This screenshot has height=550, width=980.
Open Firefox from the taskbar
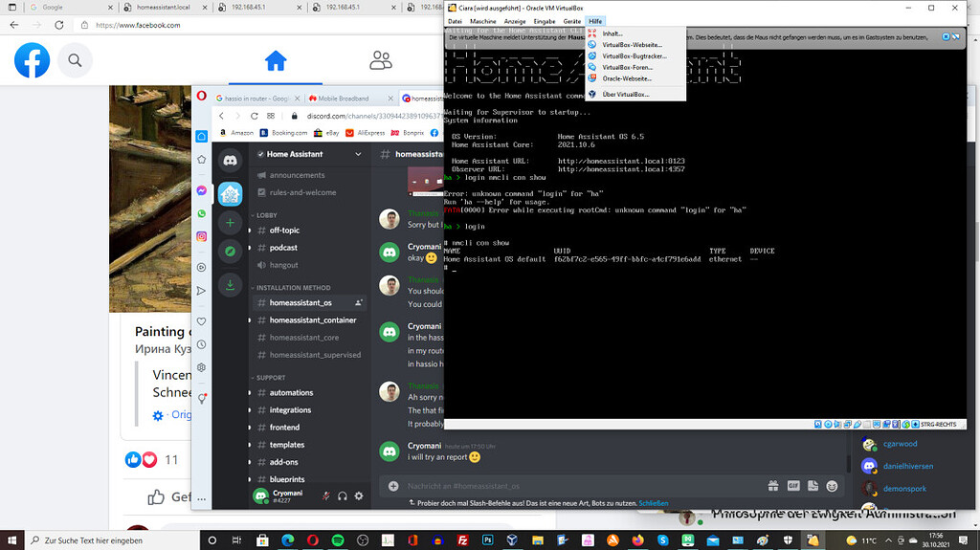point(637,540)
